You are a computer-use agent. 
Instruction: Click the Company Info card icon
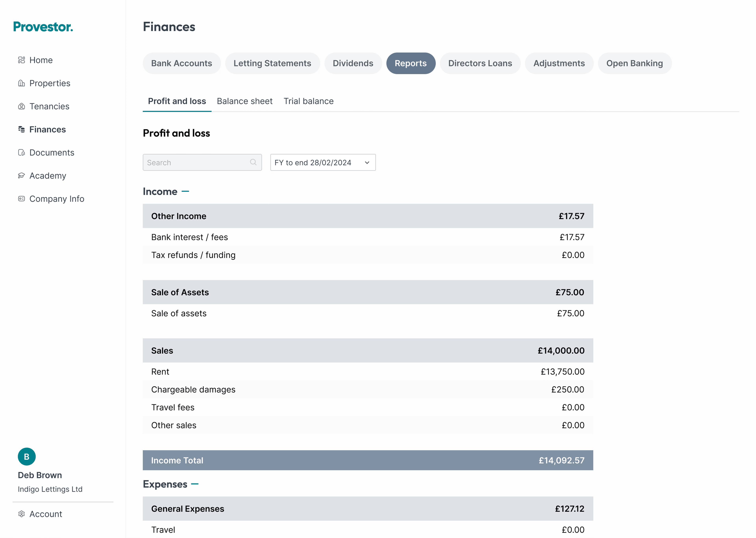tap(21, 199)
